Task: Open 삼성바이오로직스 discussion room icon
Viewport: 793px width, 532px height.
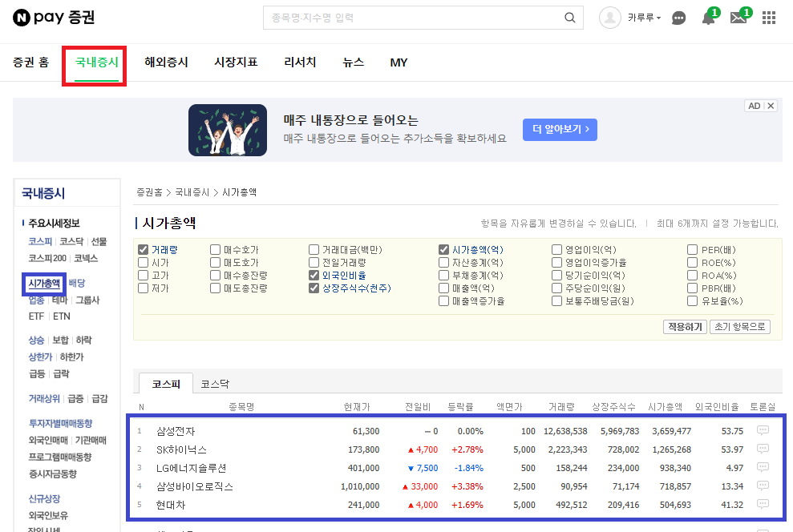Action: click(763, 486)
